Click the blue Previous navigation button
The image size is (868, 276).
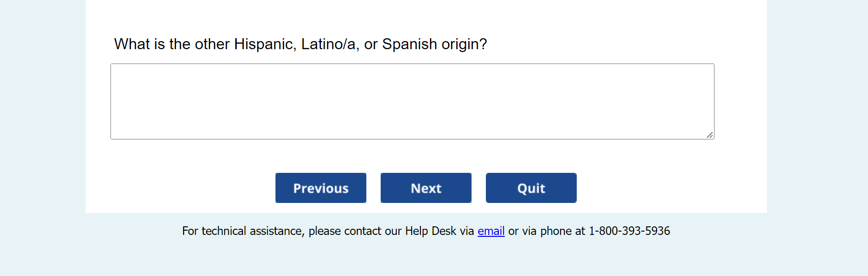320,188
